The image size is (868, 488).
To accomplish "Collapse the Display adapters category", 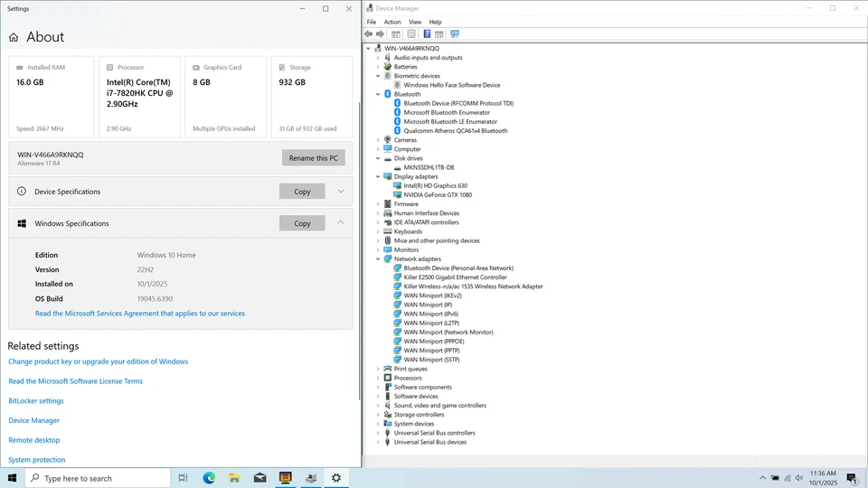I will (378, 176).
